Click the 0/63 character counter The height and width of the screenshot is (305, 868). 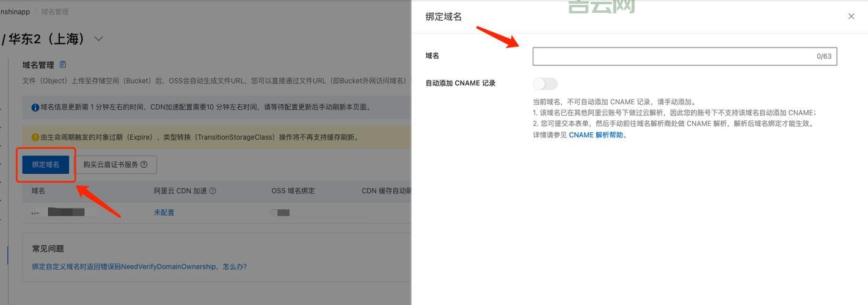click(824, 56)
